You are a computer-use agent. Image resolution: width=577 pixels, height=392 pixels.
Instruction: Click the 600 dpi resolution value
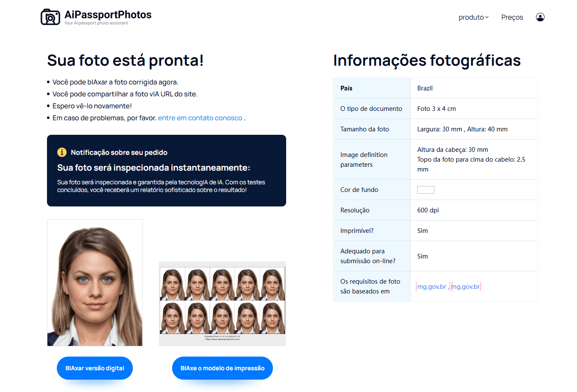[428, 210]
